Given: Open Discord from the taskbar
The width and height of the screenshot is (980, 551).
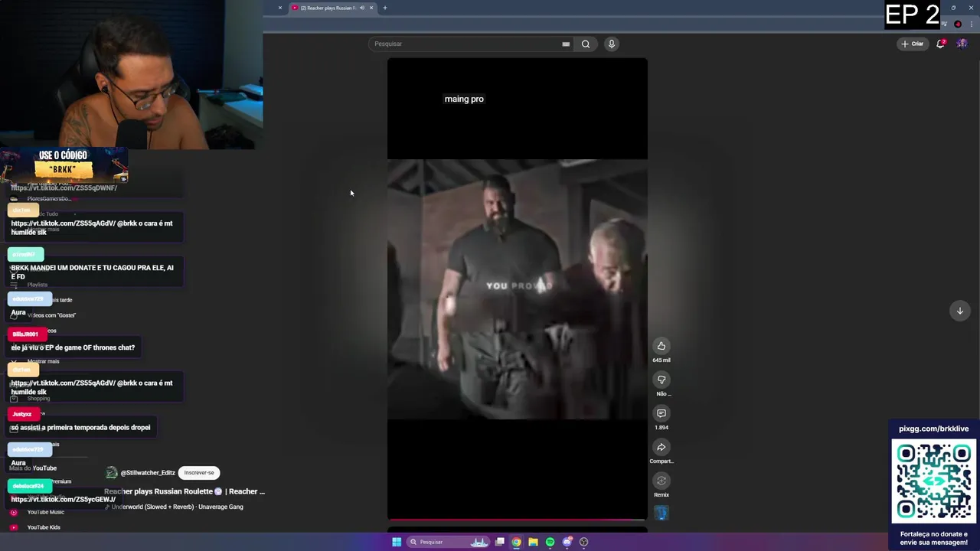Looking at the screenshot, I should point(567,542).
